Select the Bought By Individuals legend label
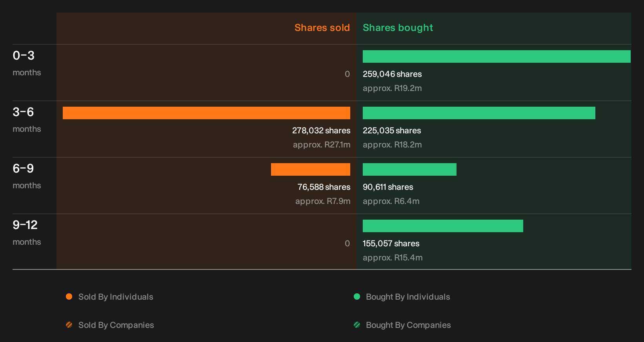644x342 pixels. pyautogui.click(x=408, y=297)
